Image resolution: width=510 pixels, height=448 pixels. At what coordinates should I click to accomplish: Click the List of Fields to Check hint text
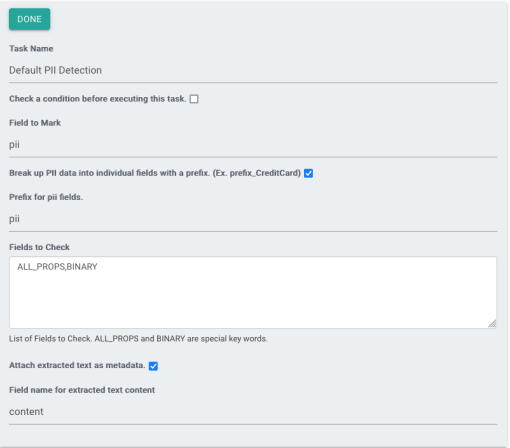[x=138, y=339]
